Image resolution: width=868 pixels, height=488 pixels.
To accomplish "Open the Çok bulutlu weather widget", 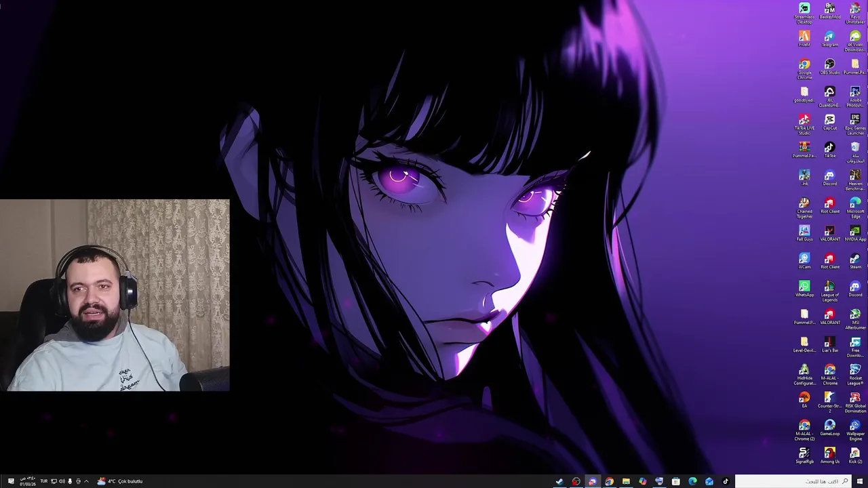I will tap(120, 481).
